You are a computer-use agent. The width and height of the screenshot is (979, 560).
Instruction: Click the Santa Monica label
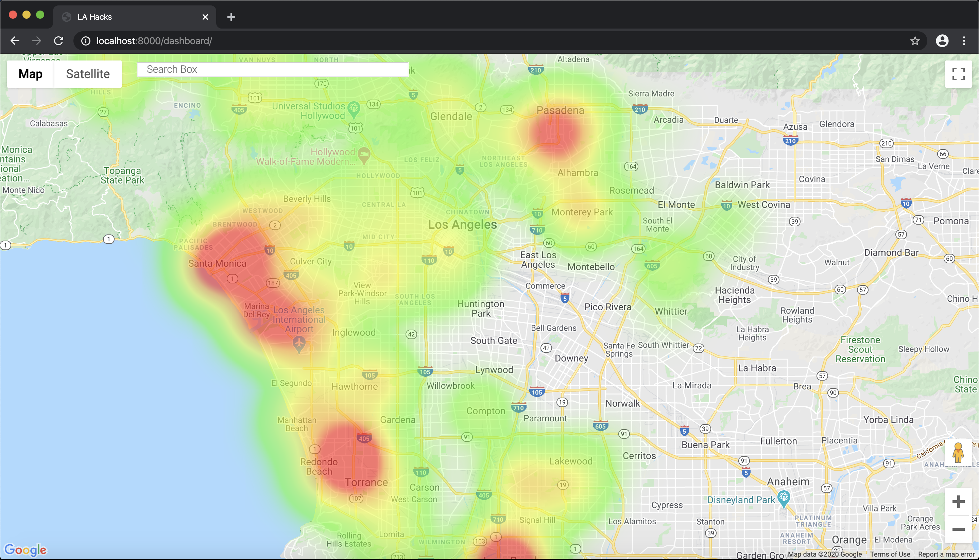point(217,263)
